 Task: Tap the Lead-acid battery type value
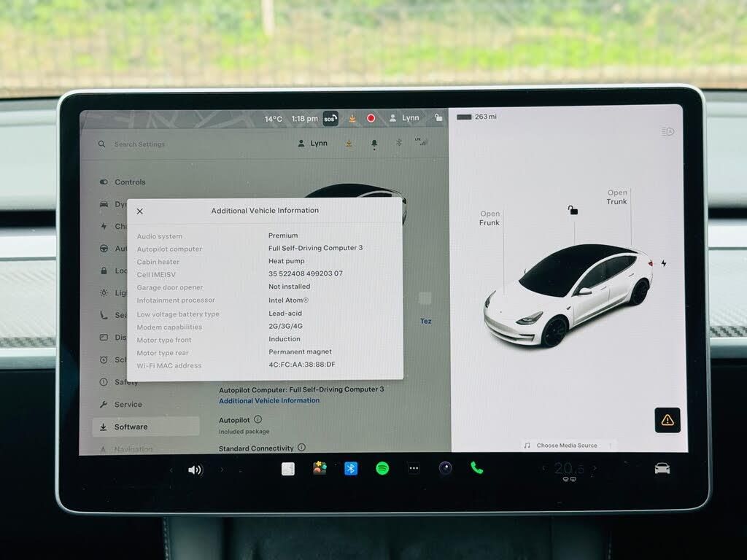click(x=285, y=314)
